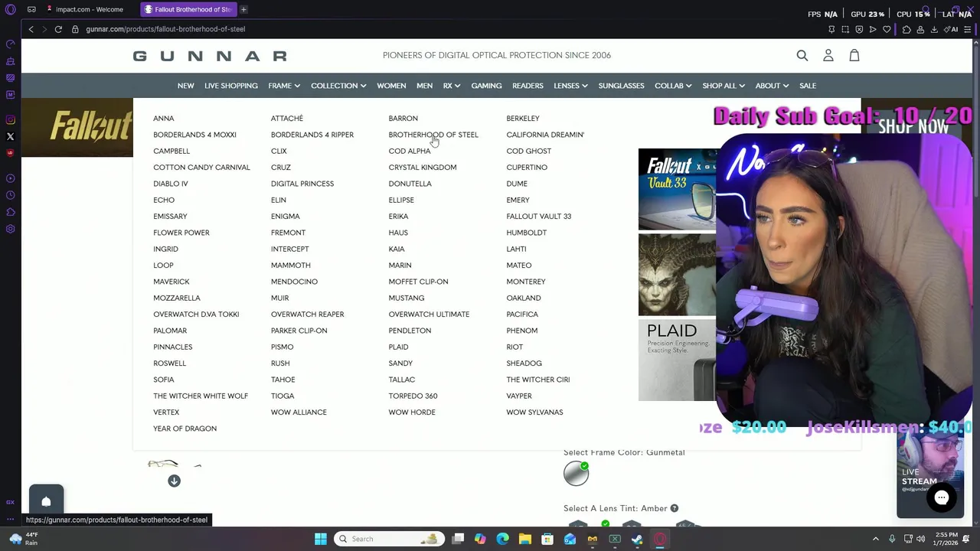Open the browser downloads icon

pos(934,29)
